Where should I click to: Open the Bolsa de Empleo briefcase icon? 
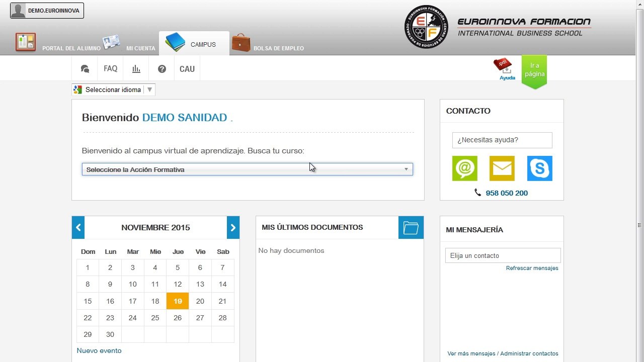tap(241, 43)
